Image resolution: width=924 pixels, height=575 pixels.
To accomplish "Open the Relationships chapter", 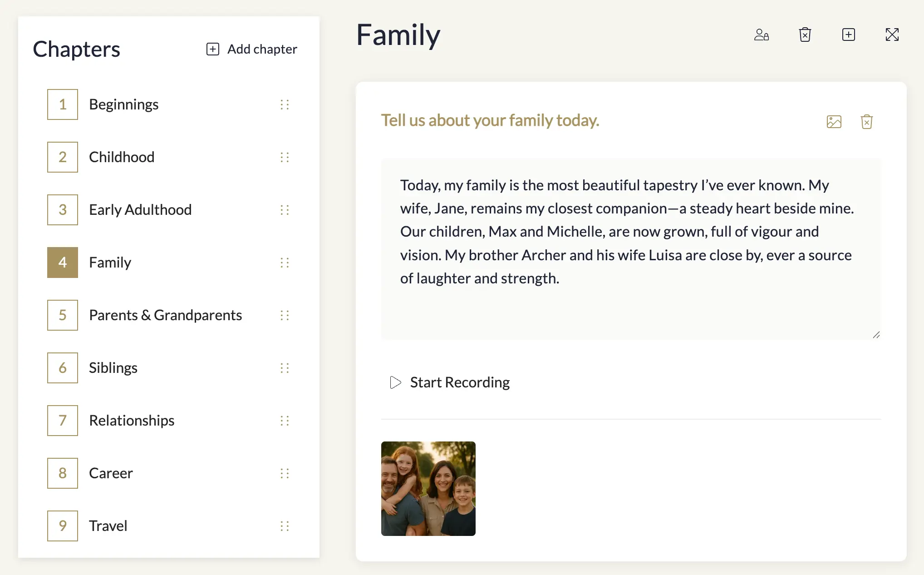I will point(132,421).
